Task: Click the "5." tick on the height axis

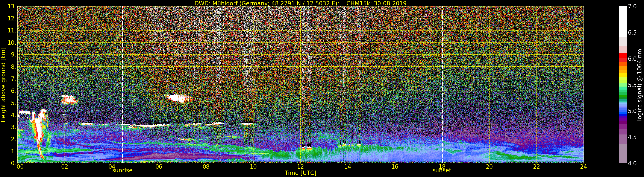Action: [x=14, y=103]
